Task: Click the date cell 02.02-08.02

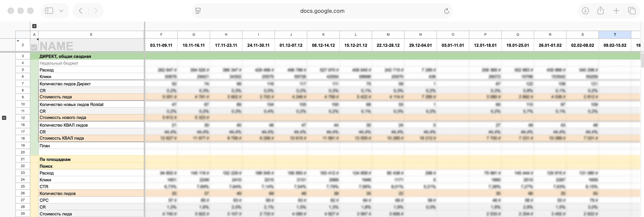Action: click(x=582, y=45)
